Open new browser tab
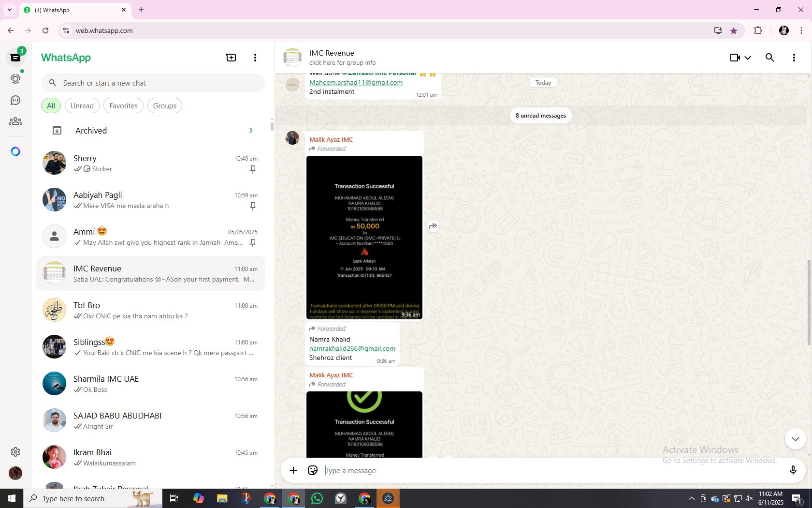The height and width of the screenshot is (508, 812). pos(141,10)
